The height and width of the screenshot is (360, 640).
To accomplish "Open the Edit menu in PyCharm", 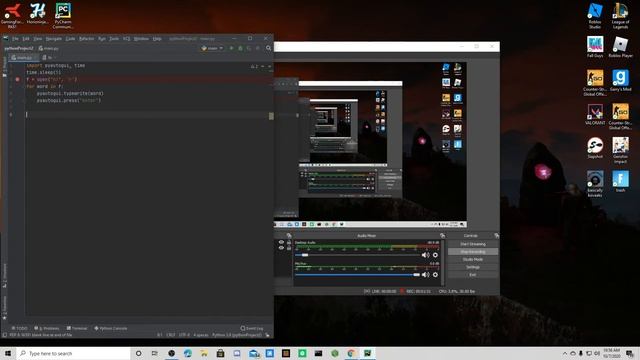I will [26, 39].
